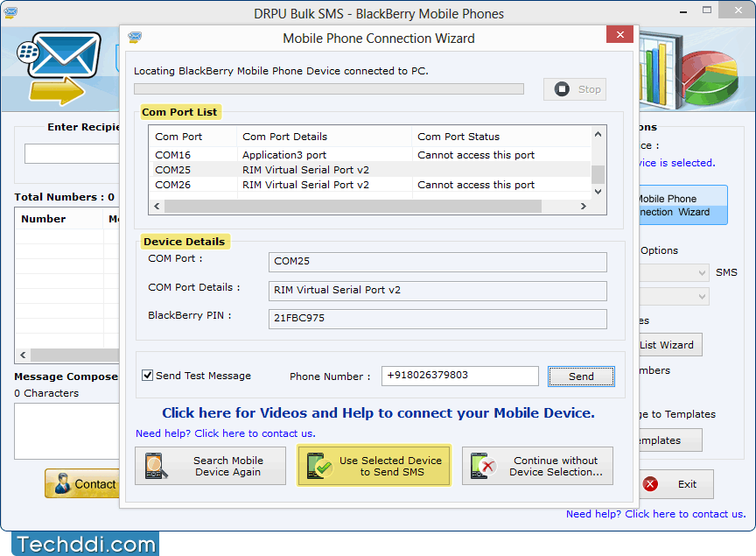Click the Message Composer text area
This screenshot has width=756, height=556.
(67, 431)
